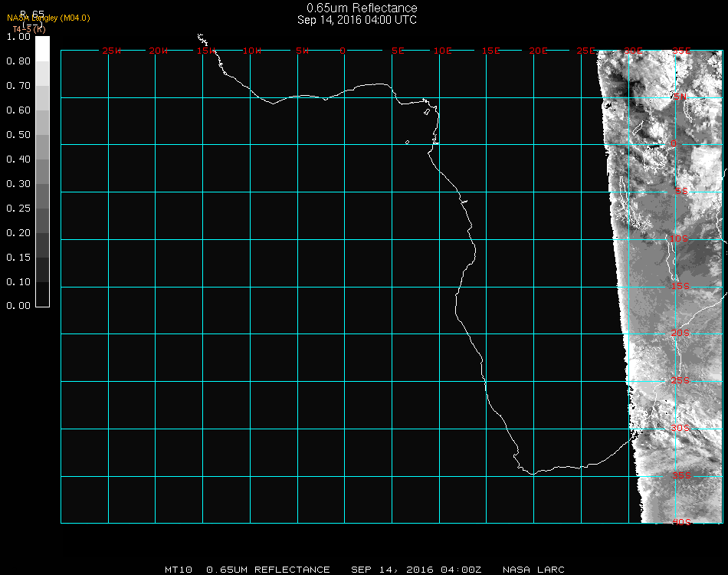Viewport: 728px width, 575px height.
Task: Click the 0.65UM REFLECTANCE footer caption
Action: click(268, 570)
